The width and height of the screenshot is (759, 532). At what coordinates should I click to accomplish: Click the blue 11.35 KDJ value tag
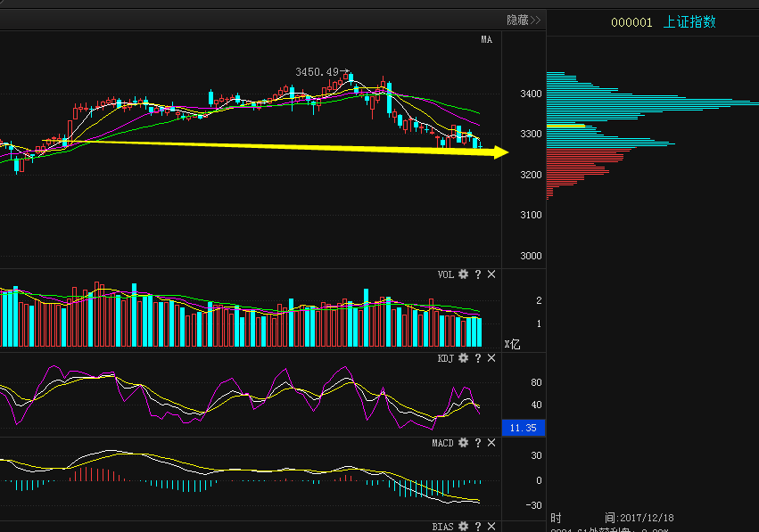524,428
